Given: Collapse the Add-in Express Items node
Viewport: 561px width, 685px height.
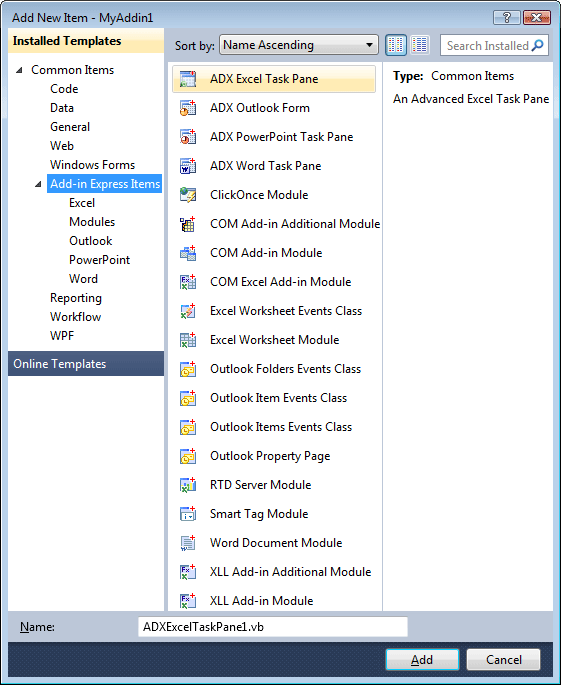Looking at the screenshot, I should [x=38, y=184].
